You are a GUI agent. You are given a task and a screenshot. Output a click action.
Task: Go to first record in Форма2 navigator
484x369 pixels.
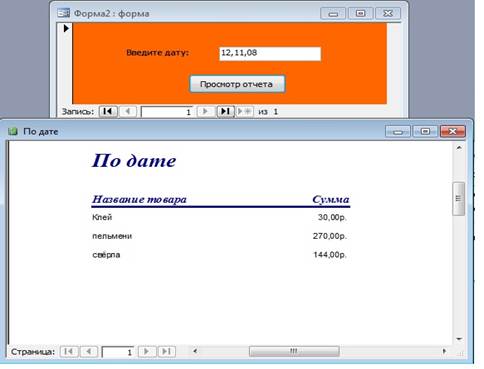pos(108,111)
